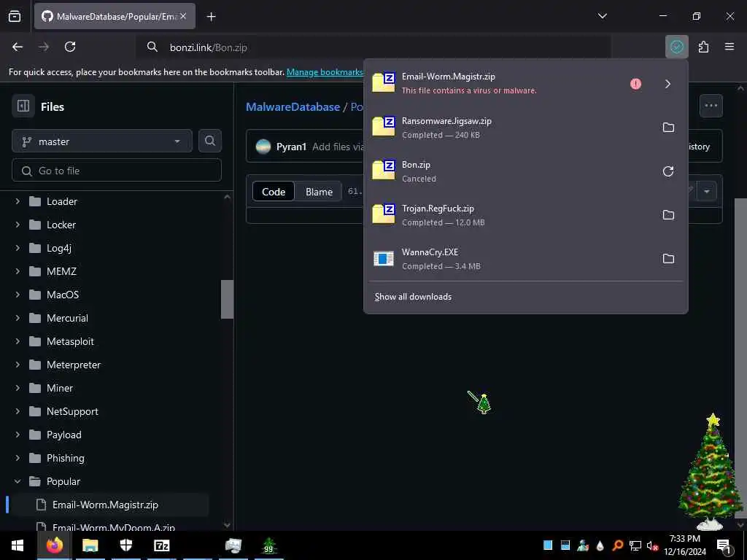Show WannaCry.EXE in folder
This screenshot has width=747, height=560.
pos(668,259)
